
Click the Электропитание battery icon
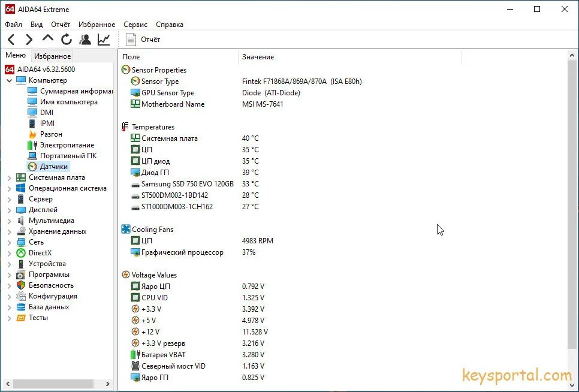coord(32,145)
